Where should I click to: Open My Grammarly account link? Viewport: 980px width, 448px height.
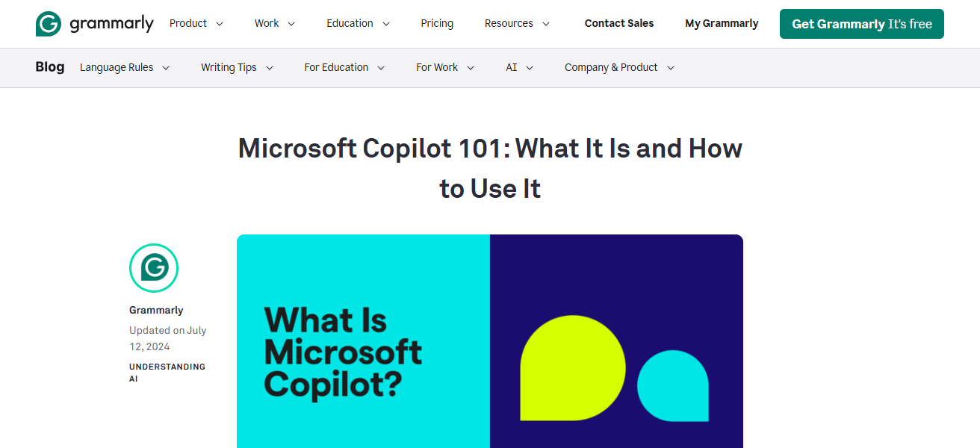click(x=722, y=24)
